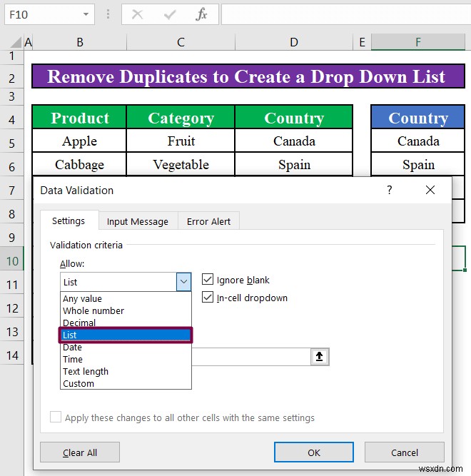Image resolution: width=471 pixels, height=476 pixels.
Task: Select Time in Allow list
Action: click(x=126, y=360)
